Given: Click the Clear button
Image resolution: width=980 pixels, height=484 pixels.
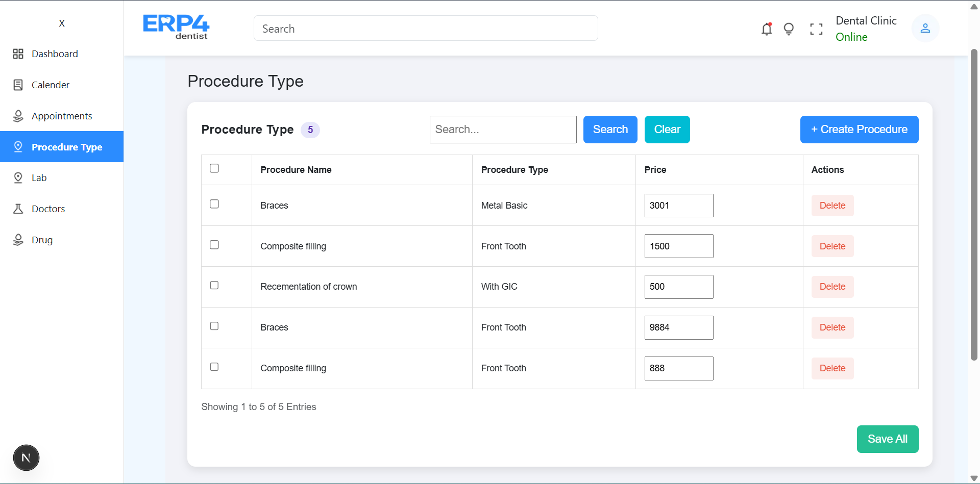Looking at the screenshot, I should tap(667, 130).
